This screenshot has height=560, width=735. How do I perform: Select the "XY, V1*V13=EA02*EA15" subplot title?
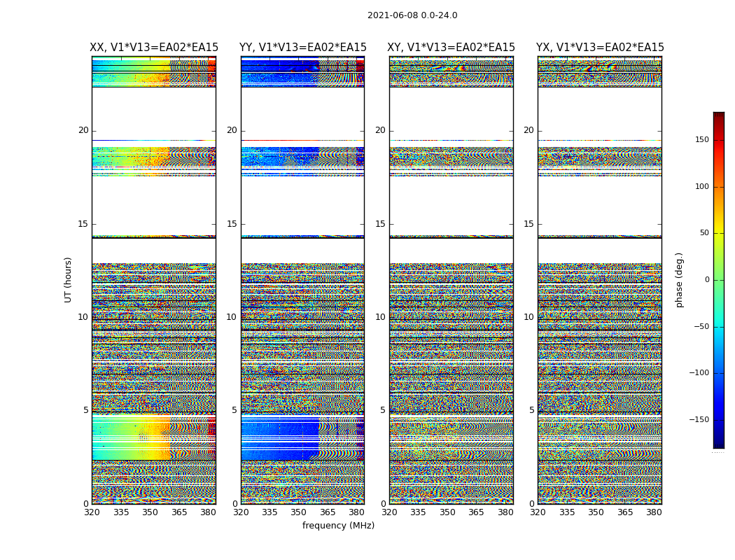[x=451, y=48]
